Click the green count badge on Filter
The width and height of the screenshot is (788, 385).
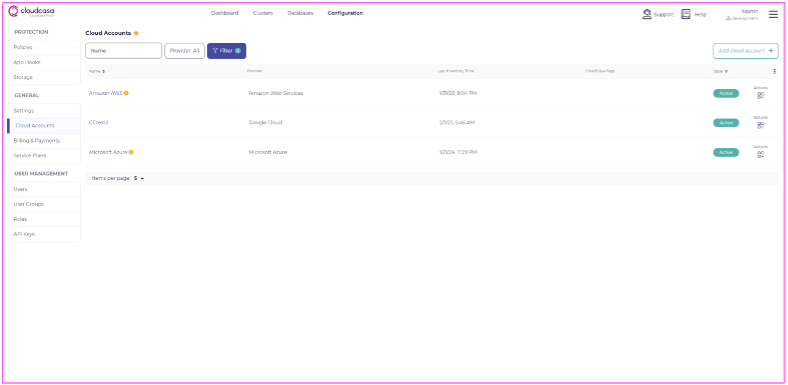tap(238, 51)
